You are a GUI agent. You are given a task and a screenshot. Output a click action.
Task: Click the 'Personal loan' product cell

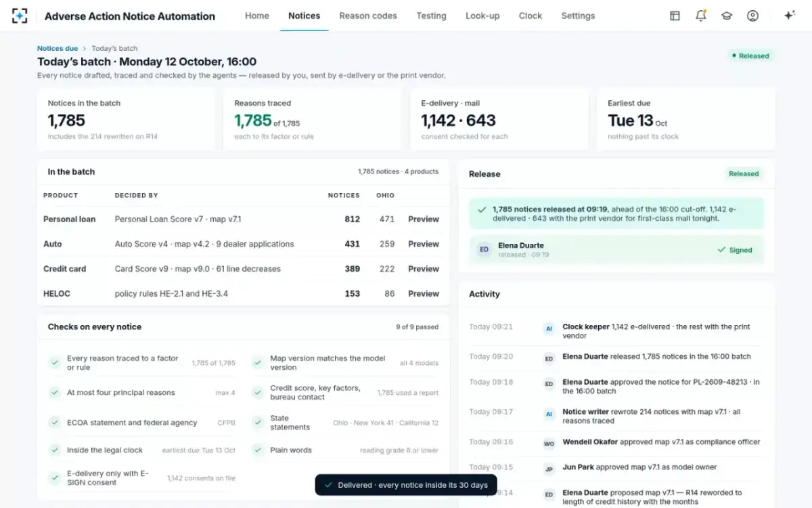pos(70,219)
